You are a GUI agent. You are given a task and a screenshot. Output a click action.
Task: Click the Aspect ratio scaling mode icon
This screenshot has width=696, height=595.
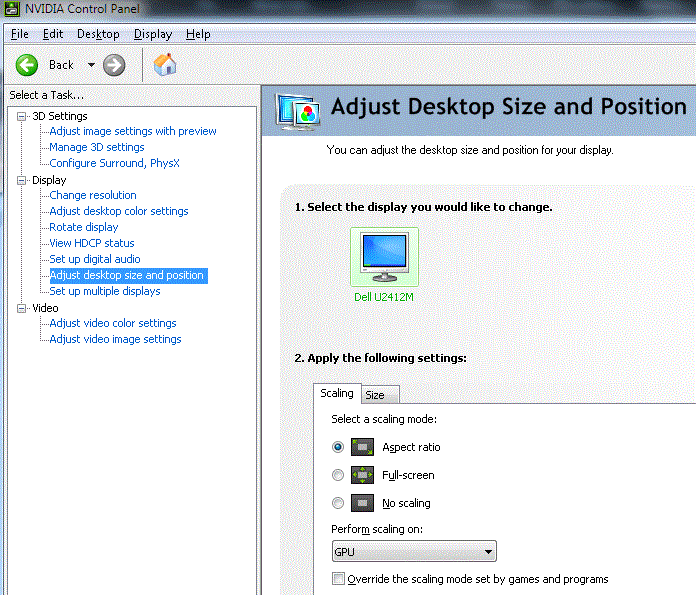click(362, 447)
